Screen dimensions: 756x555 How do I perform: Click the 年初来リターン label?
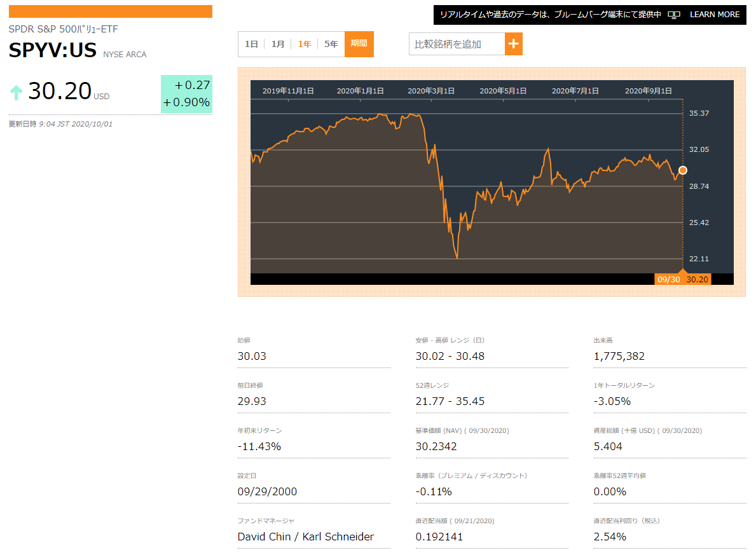tap(259, 430)
